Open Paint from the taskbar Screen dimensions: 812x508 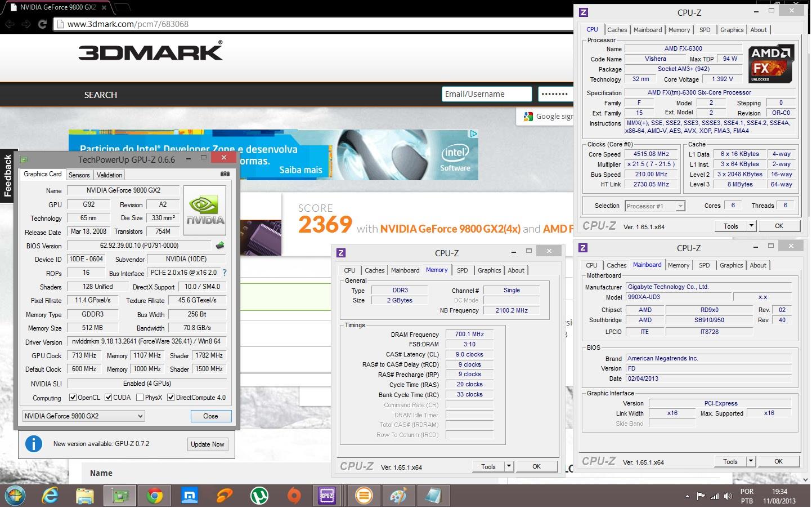coord(398,496)
